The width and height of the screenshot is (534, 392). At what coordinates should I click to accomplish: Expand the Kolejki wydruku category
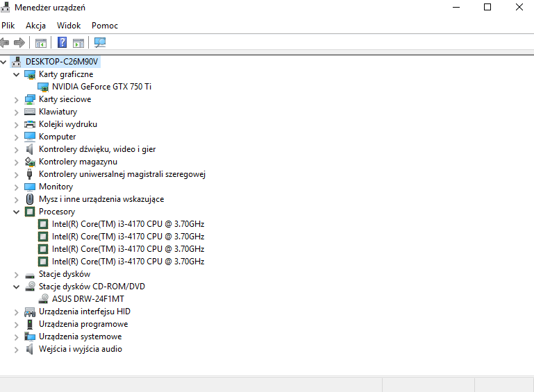(17, 125)
